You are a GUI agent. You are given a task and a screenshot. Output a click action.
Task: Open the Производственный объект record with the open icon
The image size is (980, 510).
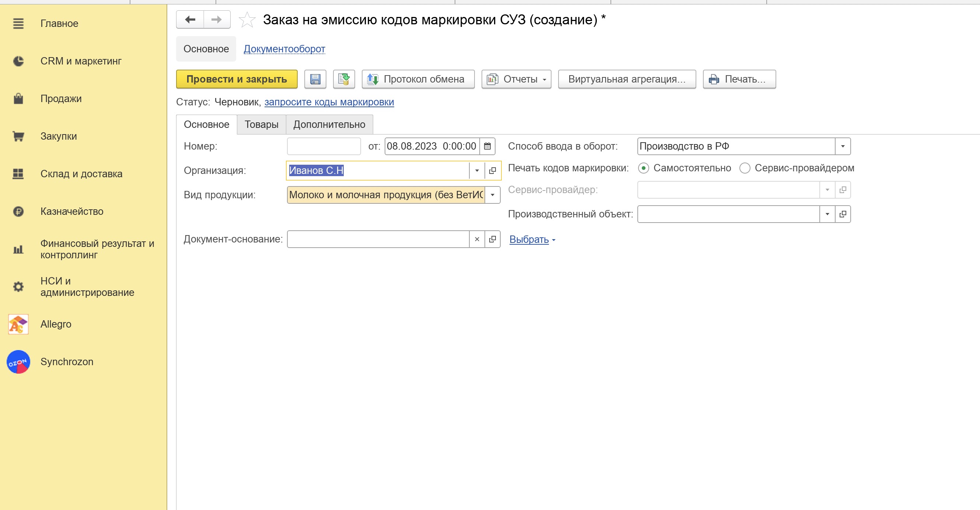843,214
